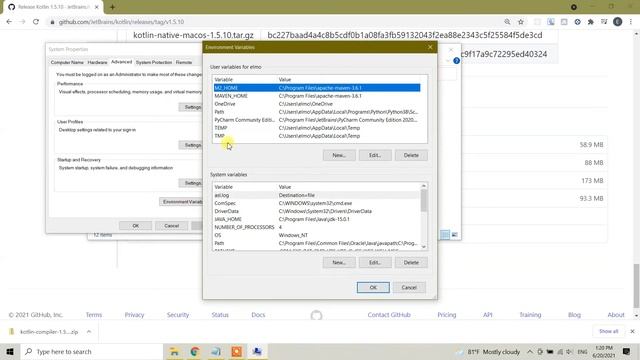Open download options for kotlin-compiler zip

pyautogui.click(x=89, y=332)
